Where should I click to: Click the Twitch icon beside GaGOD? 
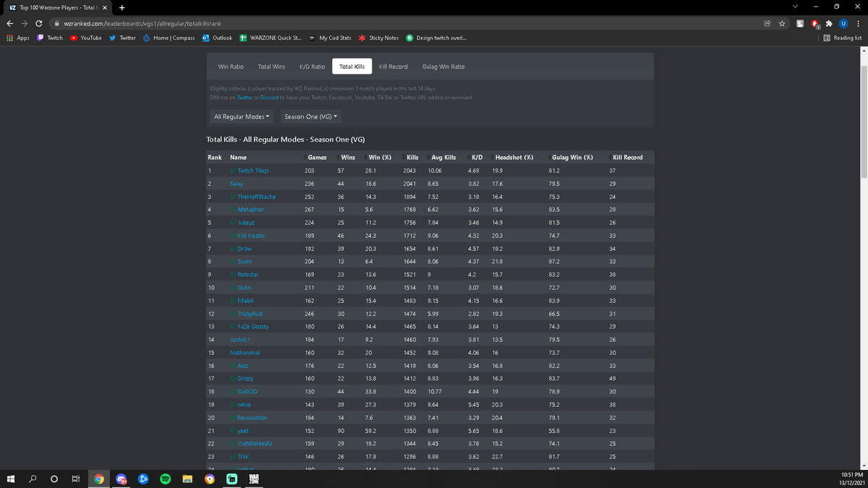232,392
